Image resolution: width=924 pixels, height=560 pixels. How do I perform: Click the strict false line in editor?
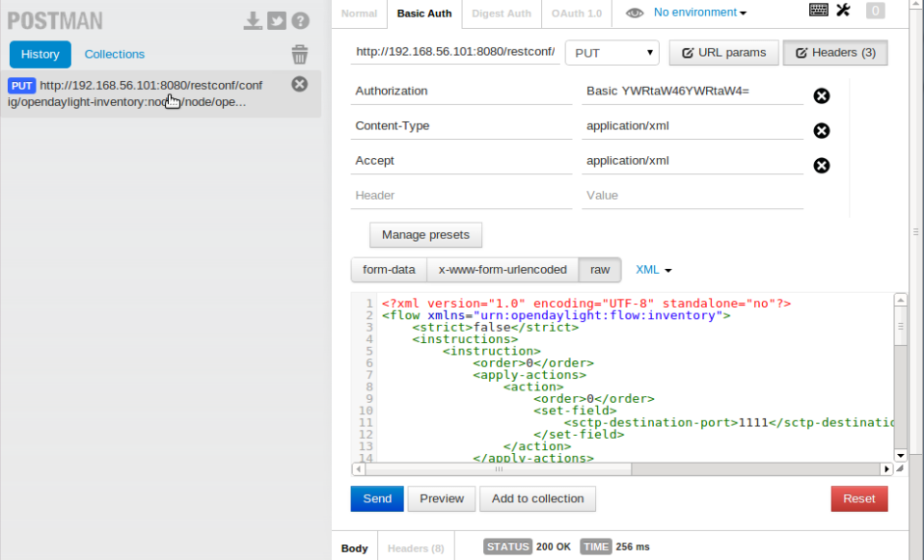pos(496,328)
